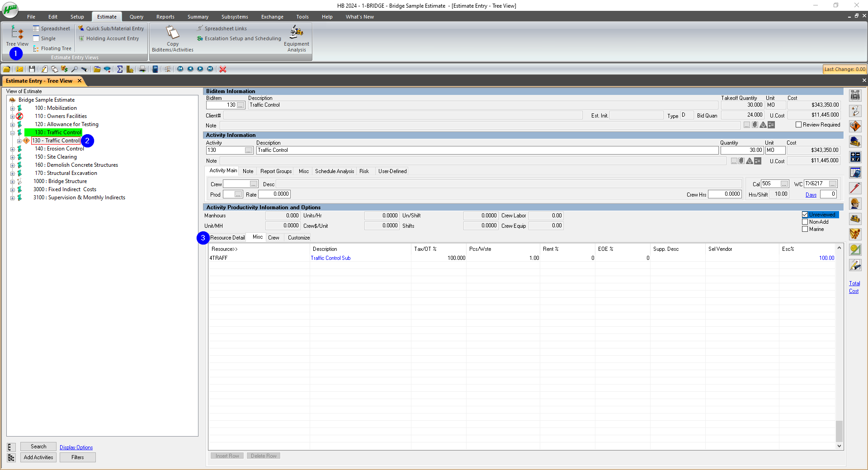Expand 1000 : Bridge Structure node
This screenshot has width=868, height=470.
pos(13,182)
